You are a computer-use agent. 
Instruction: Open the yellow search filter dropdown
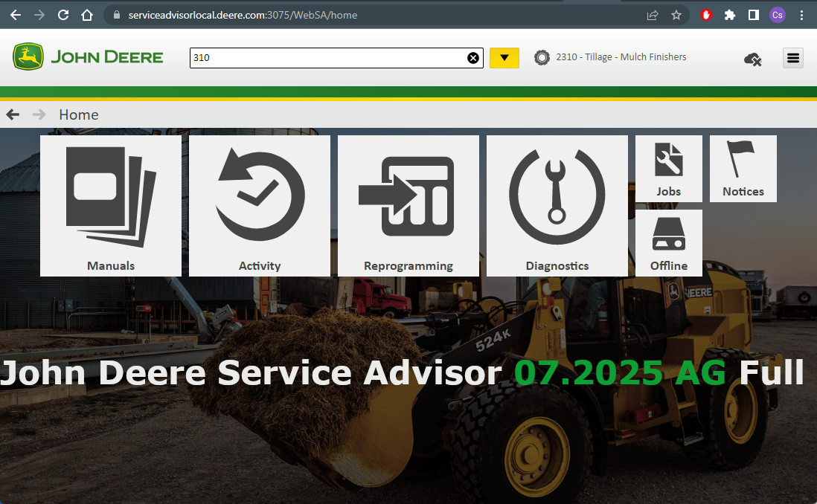click(504, 57)
